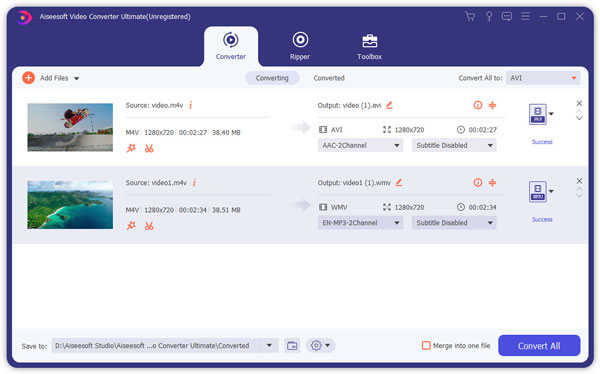Click the Source: video1.m4v label
This screenshot has width=600, height=374.
coord(156,183)
